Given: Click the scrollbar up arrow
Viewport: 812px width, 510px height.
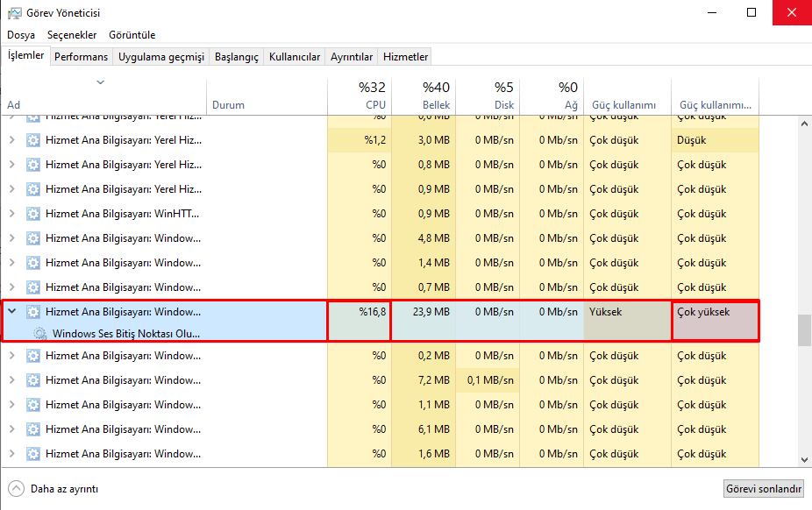Looking at the screenshot, I should (804, 124).
